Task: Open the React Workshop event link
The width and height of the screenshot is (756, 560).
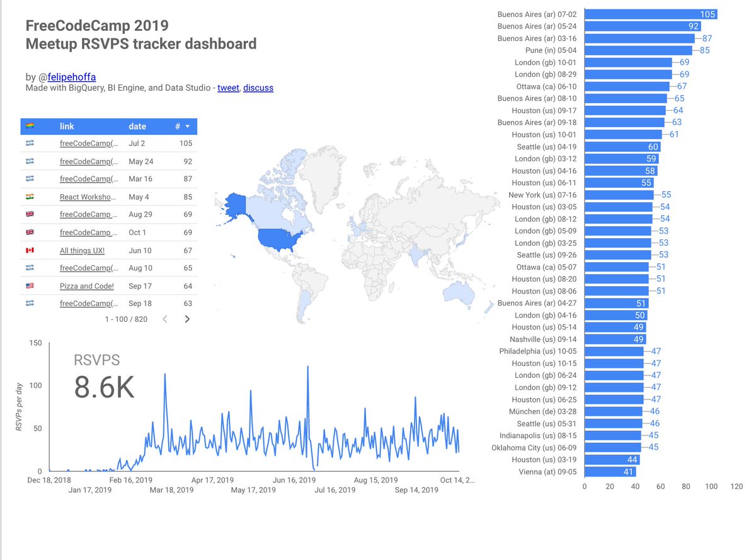Action: pyautogui.click(x=87, y=197)
